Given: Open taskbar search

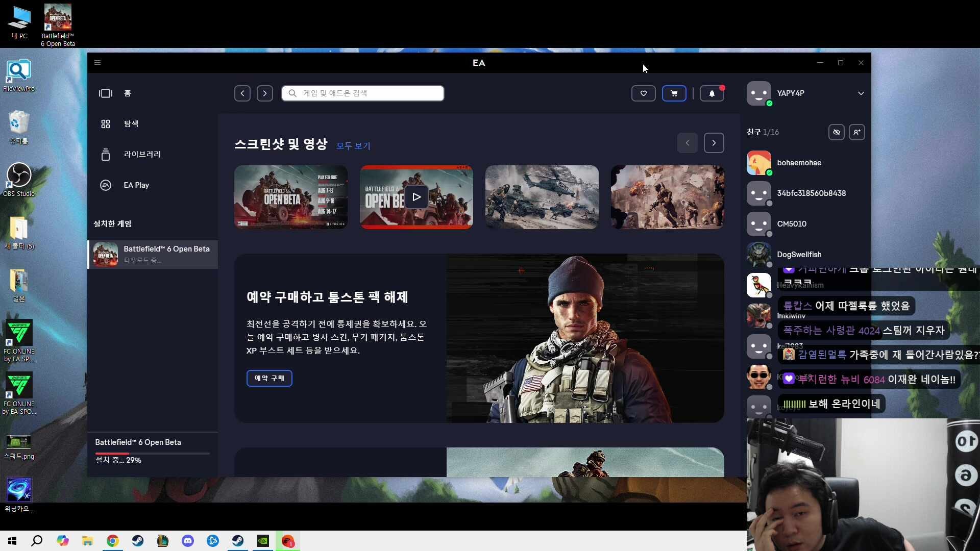Looking at the screenshot, I should tap(37, 541).
